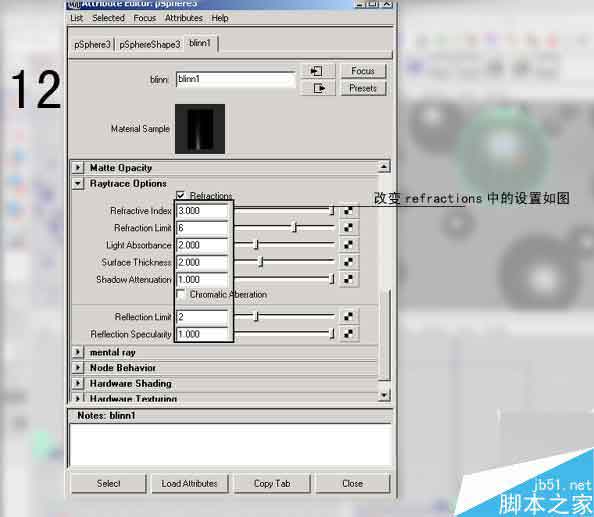Click the blinn name input field
The width and height of the screenshot is (594, 517).
point(236,79)
